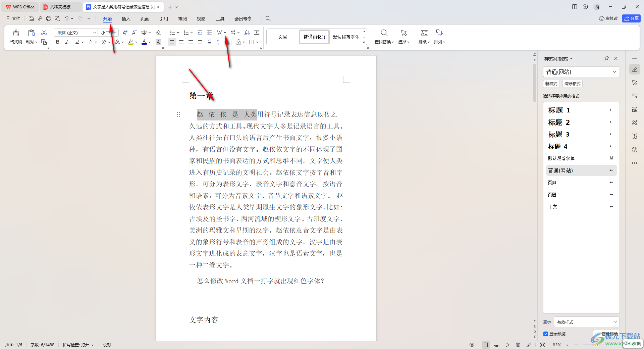The width and height of the screenshot is (644, 349).
Task: Click the Find and Replace magnifier icon
Action: [384, 33]
